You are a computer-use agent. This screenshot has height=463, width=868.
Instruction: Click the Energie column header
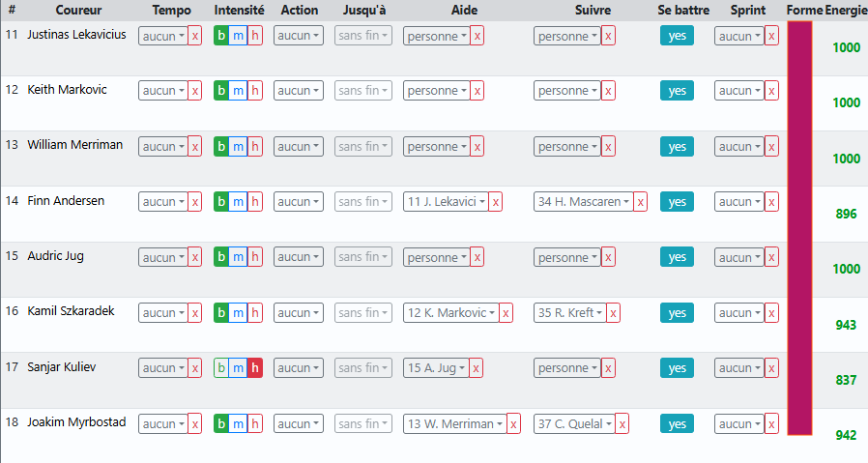coord(846,11)
